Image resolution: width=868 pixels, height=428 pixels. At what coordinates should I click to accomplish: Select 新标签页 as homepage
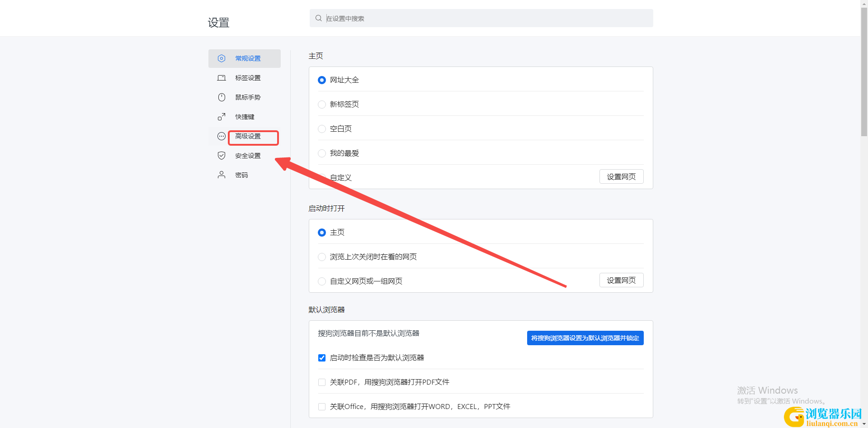[x=322, y=105]
